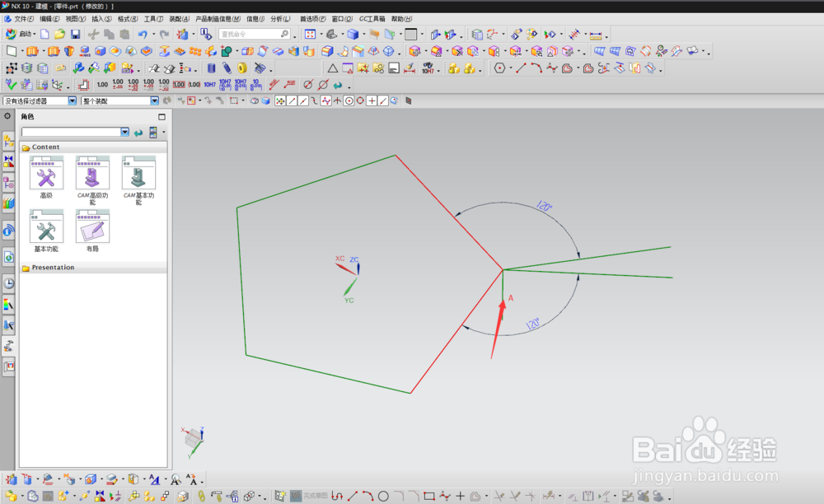This screenshot has height=504, width=824.
Task: Click the triangle datum icon
Action: (x=333, y=68)
